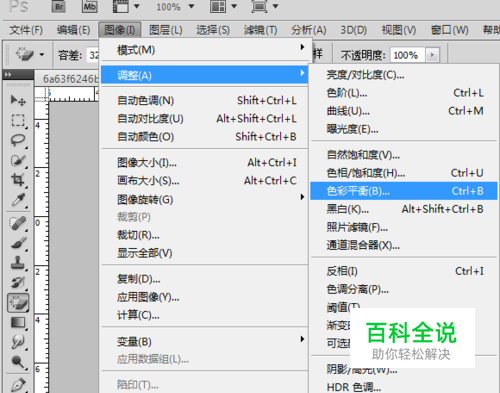Viewport: 500px width, 393px height.
Task: Select the Gradient tool
Action: pyautogui.click(x=18, y=323)
